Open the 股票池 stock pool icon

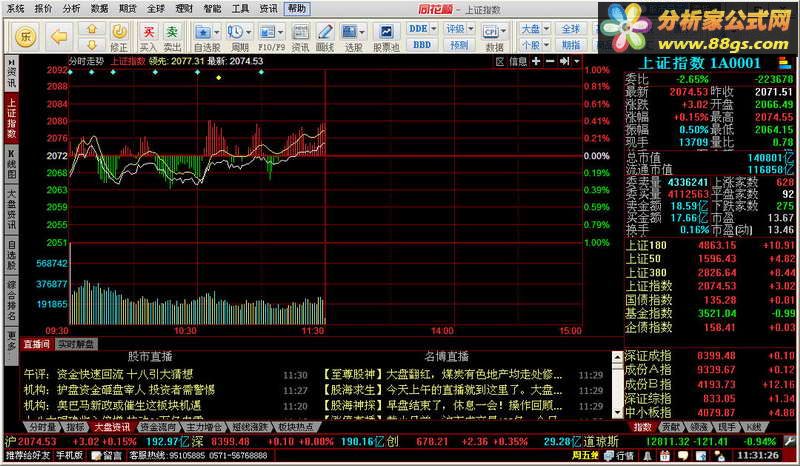pyautogui.click(x=386, y=32)
